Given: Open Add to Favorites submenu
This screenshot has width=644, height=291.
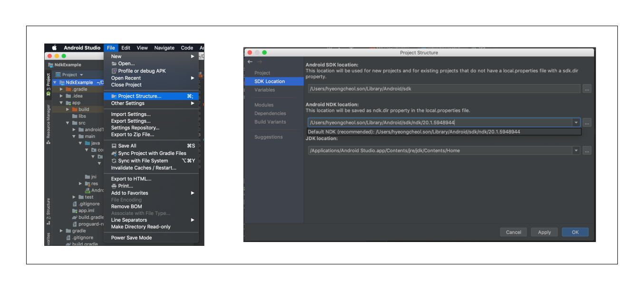Looking at the screenshot, I should pyautogui.click(x=151, y=193).
